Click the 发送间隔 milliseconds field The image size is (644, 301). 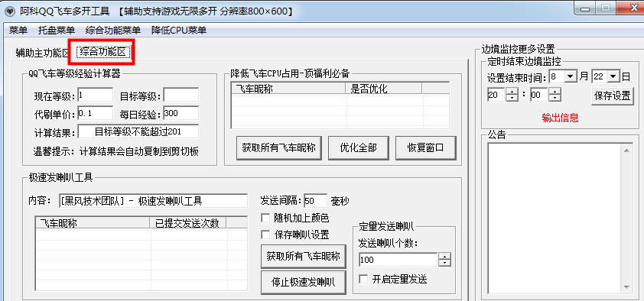pyautogui.click(x=315, y=201)
